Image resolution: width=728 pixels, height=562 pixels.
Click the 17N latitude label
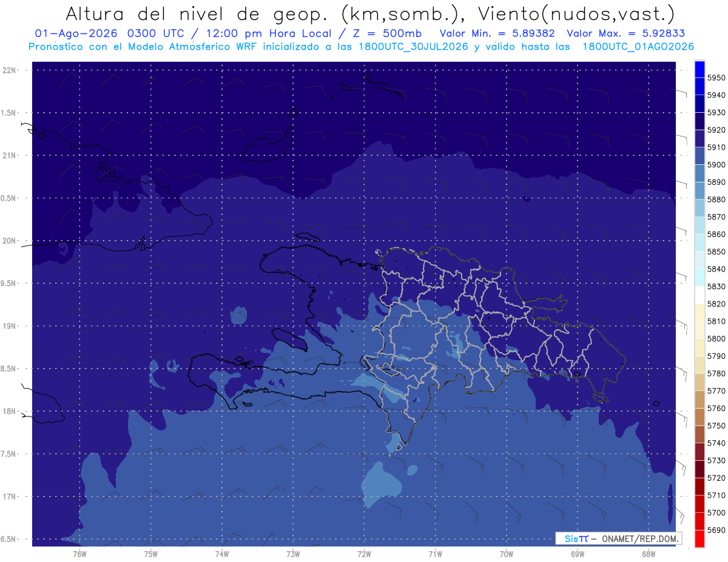[x=10, y=497]
